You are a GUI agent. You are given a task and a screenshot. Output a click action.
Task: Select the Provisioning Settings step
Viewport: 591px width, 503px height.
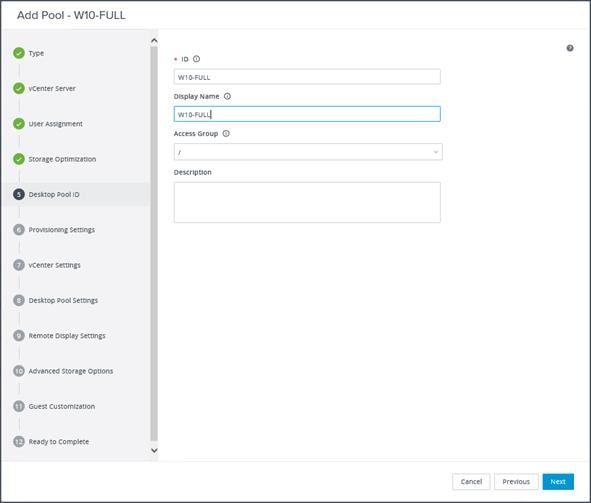pyautogui.click(x=62, y=230)
